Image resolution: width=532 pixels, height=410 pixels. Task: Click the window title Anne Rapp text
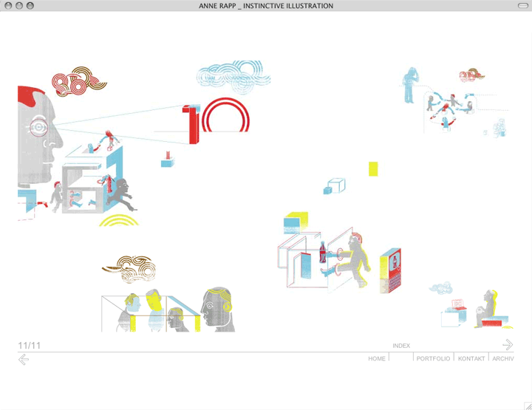(x=266, y=6)
